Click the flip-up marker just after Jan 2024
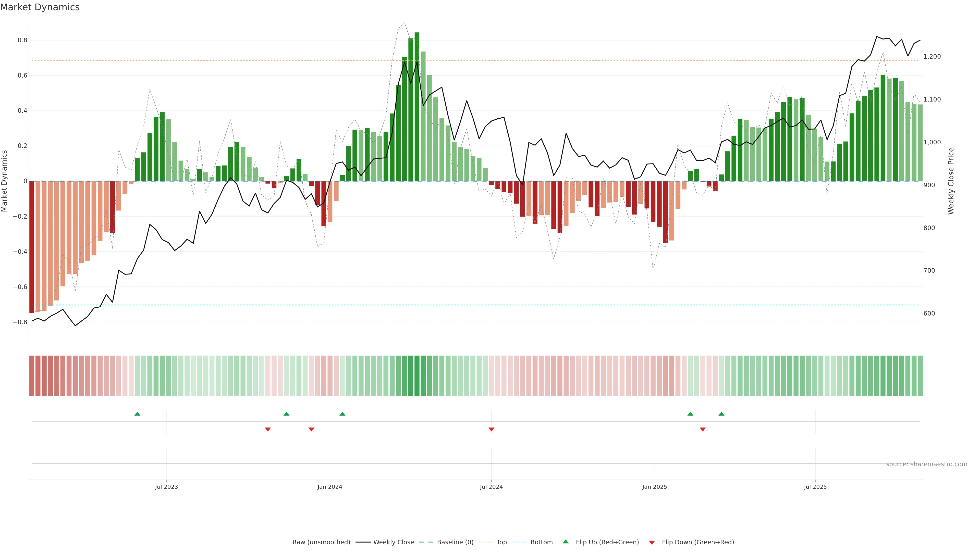The width and height of the screenshot is (980, 551). coord(342,414)
